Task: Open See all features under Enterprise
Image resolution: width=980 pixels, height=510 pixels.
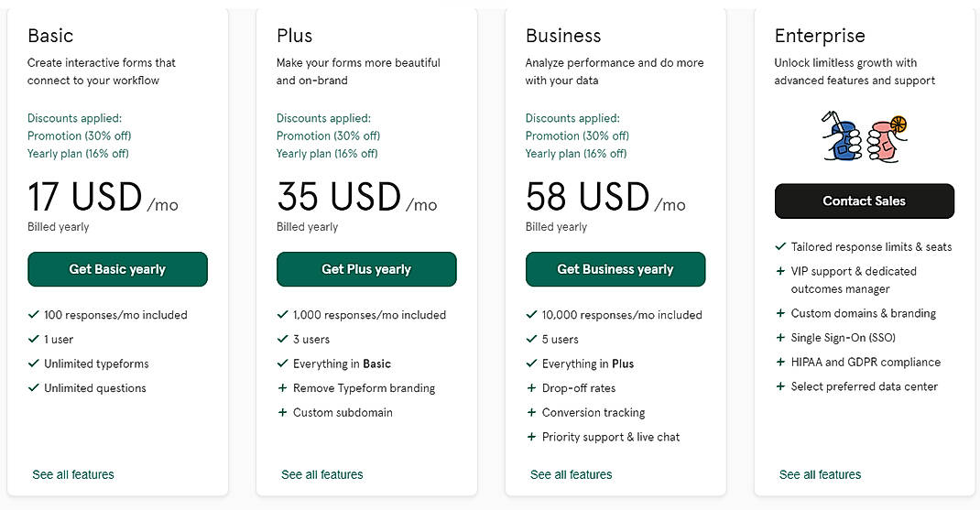Action: click(x=821, y=474)
